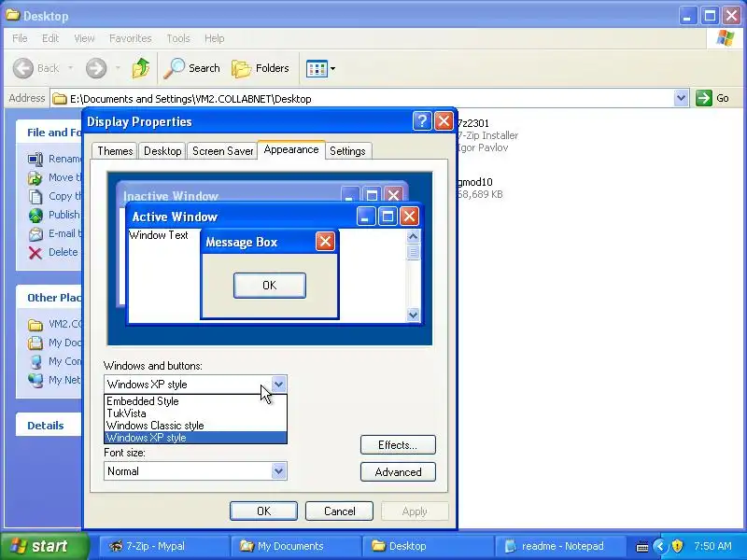Open the File menu
Image resolution: width=747 pixels, height=560 pixels.
[20, 38]
